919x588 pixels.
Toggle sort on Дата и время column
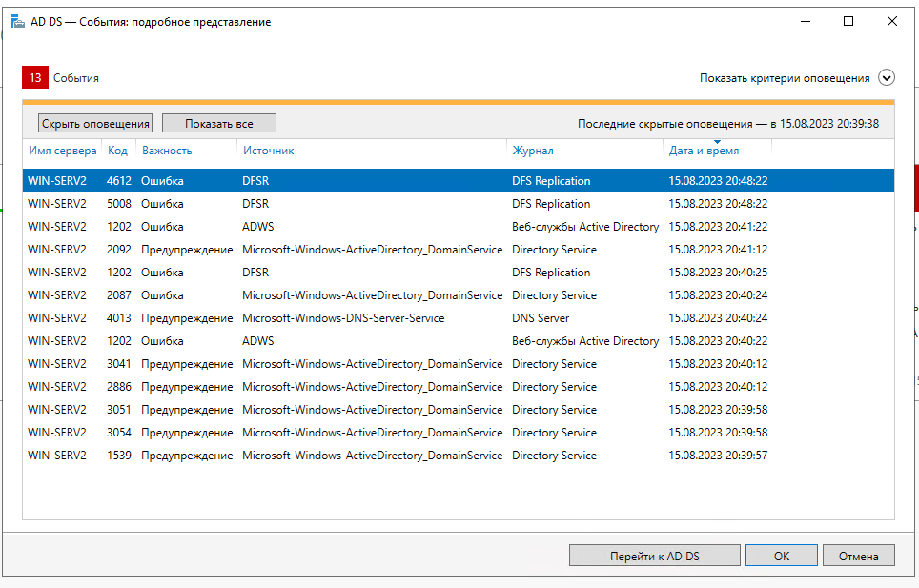pyautogui.click(x=704, y=151)
